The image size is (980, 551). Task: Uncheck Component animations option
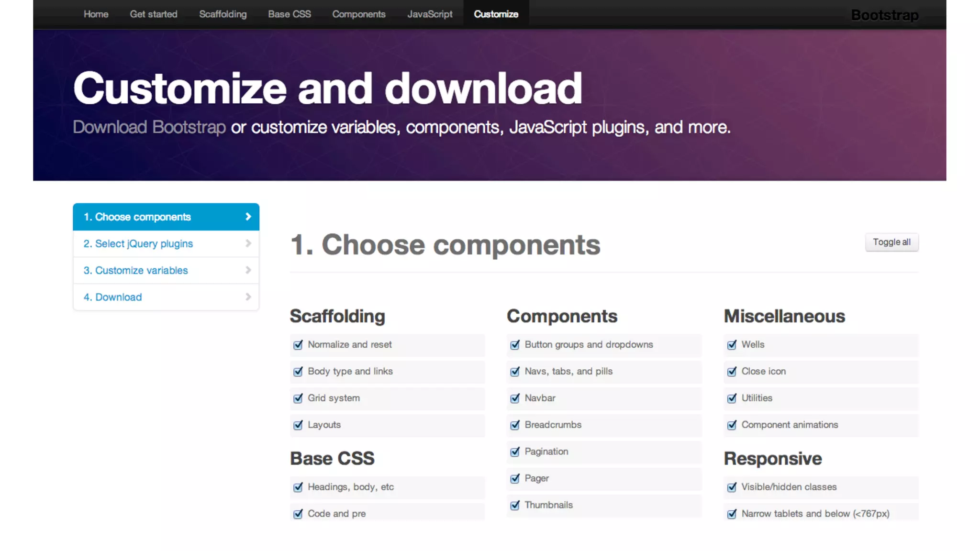tap(732, 425)
